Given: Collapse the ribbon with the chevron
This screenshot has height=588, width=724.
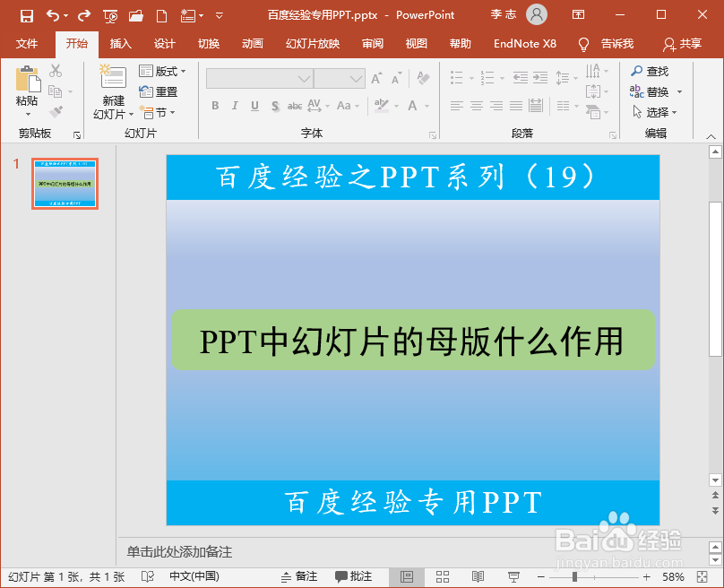Looking at the screenshot, I should (711, 136).
